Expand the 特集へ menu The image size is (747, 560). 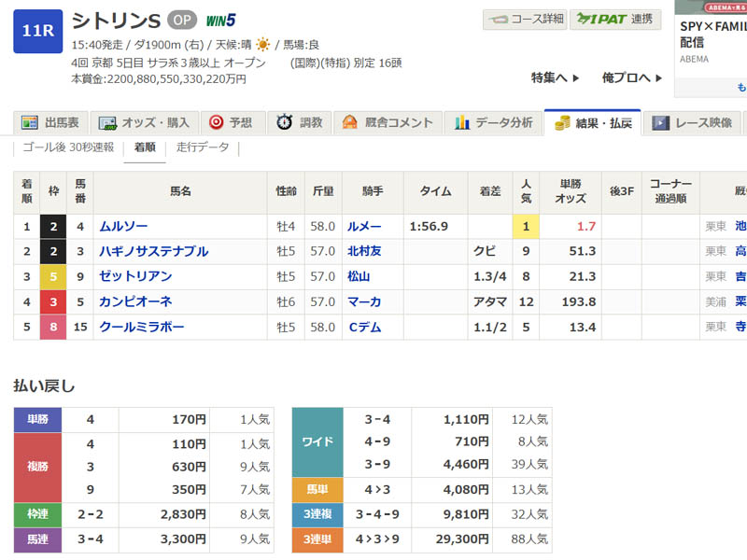coord(555,77)
